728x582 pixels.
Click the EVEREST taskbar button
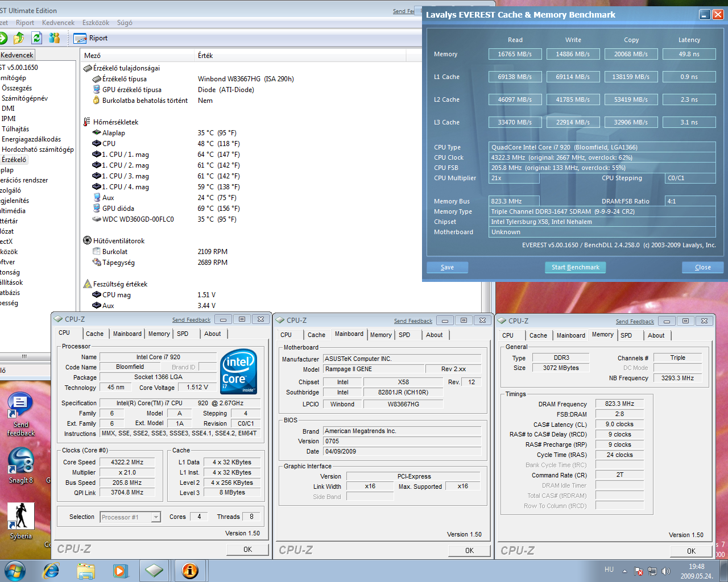click(x=190, y=571)
